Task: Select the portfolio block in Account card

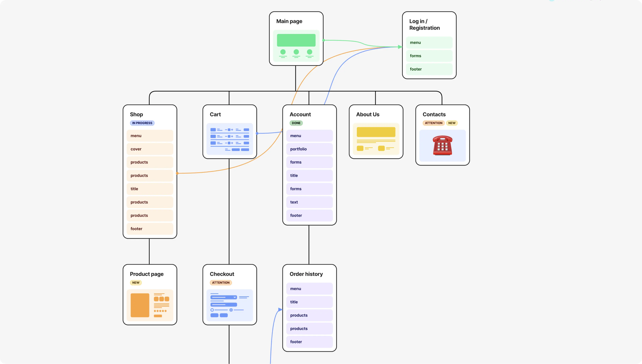Action: (x=309, y=149)
